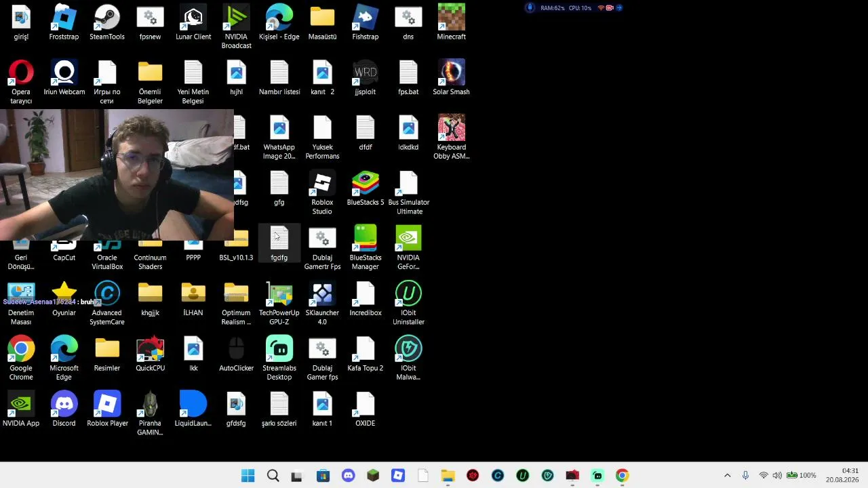Click the webcam video overlay
This screenshot has height=488, width=868.
pyautogui.click(x=117, y=175)
